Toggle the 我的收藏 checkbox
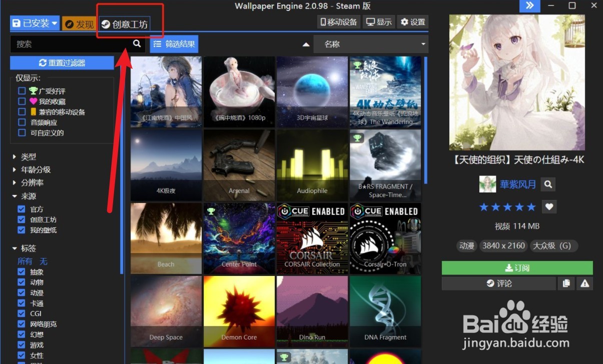Viewport: 603px width, 364px height. [22, 101]
